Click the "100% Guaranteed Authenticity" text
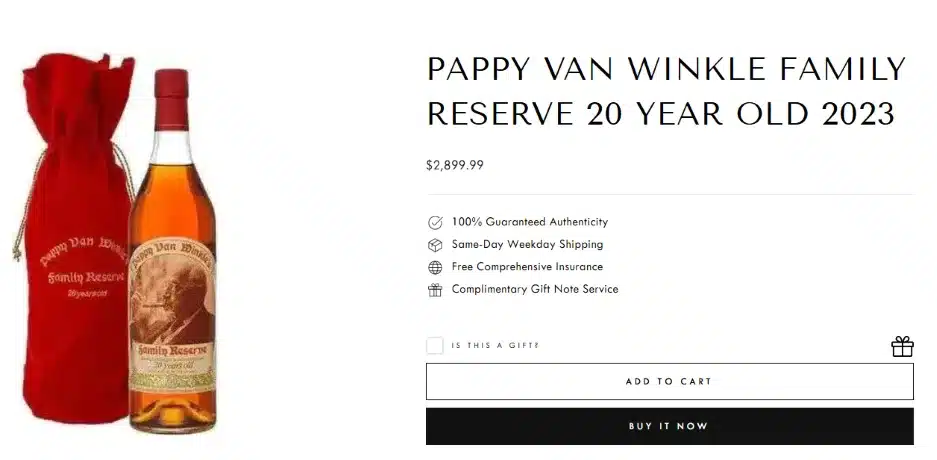 529,222
